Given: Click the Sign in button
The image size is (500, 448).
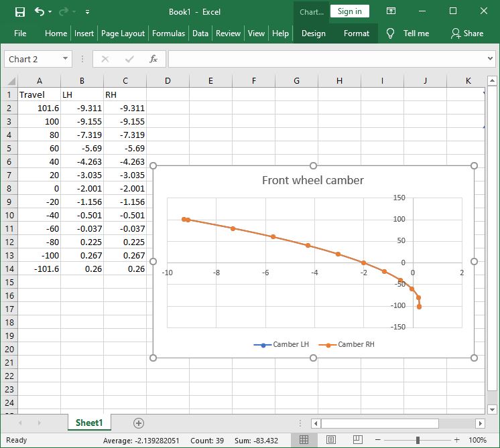Looking at the screenshot, I should [349, 11].
